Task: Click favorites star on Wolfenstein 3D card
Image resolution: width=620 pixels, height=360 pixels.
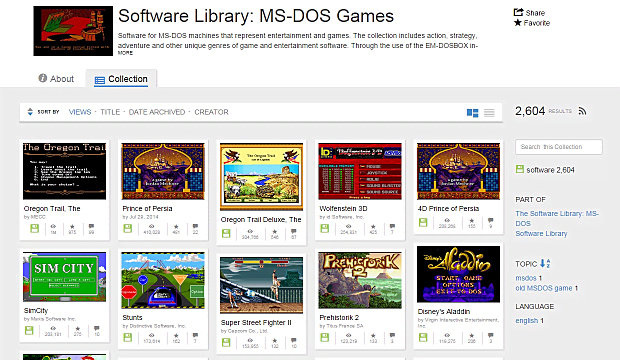Action: pos(373,227)
